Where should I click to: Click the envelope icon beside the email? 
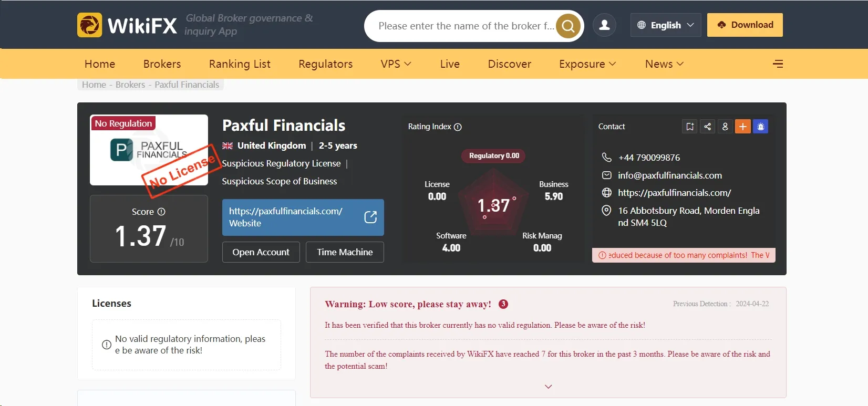(x=606, y=175)
